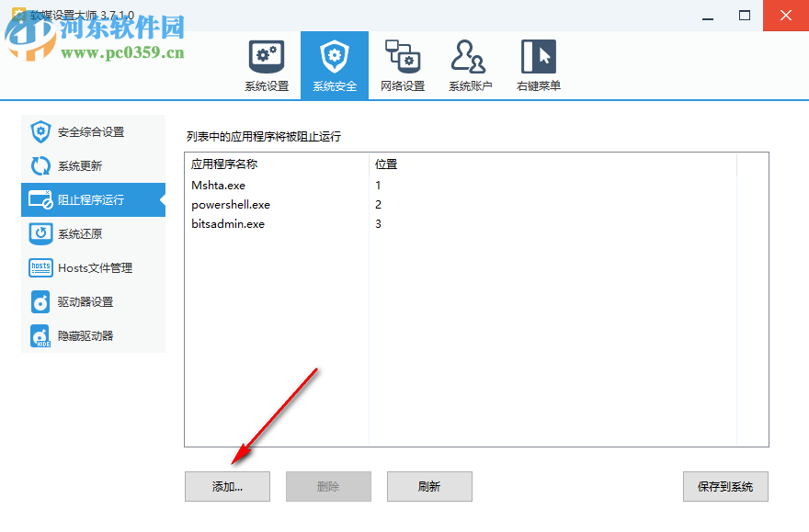The height and width of the screenshot is (532, 809).
Task: Click the 刷新 (Refresh) button
Action: (x=429, y=486)
